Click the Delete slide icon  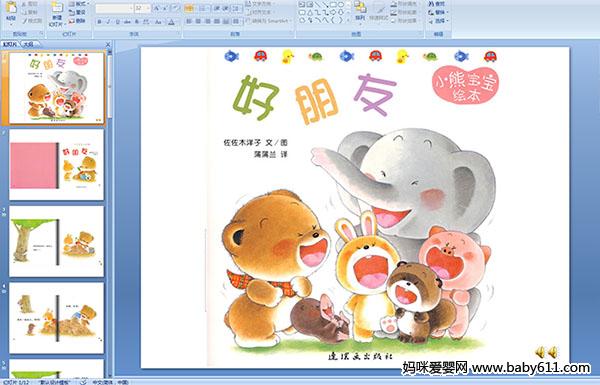77,21
